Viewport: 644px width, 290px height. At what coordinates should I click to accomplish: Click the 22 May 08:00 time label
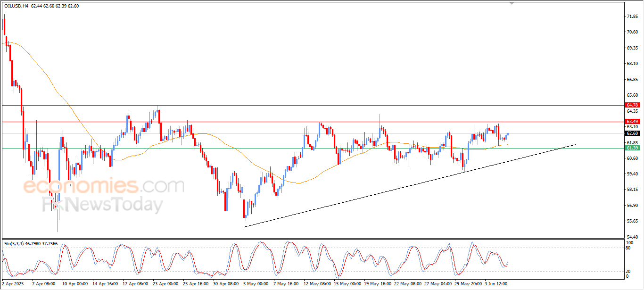(x=407, y=284)
